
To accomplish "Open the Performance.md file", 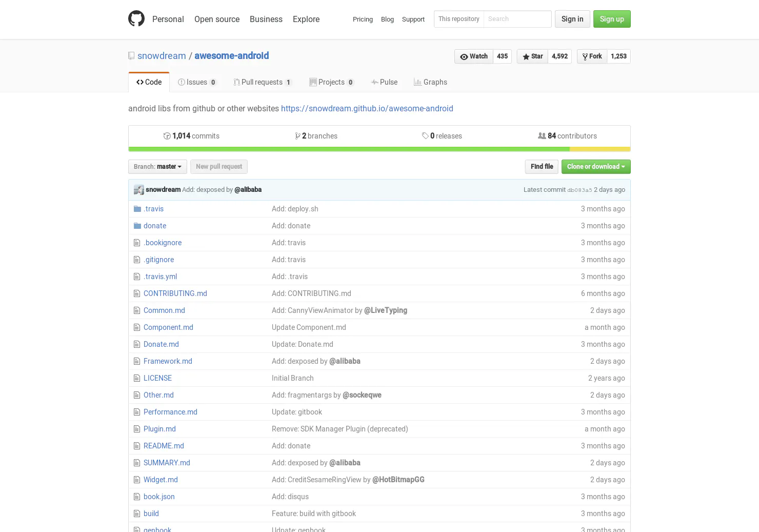I will pyautogui.click(x=170, y=412).
